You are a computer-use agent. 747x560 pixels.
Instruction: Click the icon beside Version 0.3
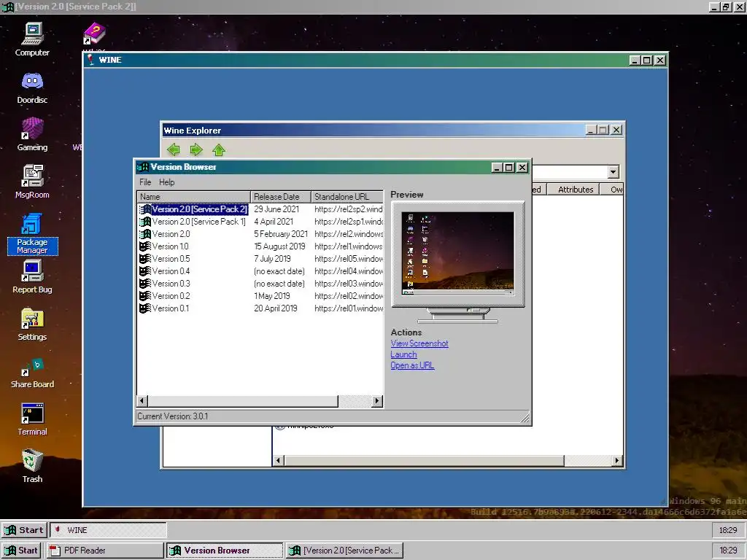(x=145, y=284)
